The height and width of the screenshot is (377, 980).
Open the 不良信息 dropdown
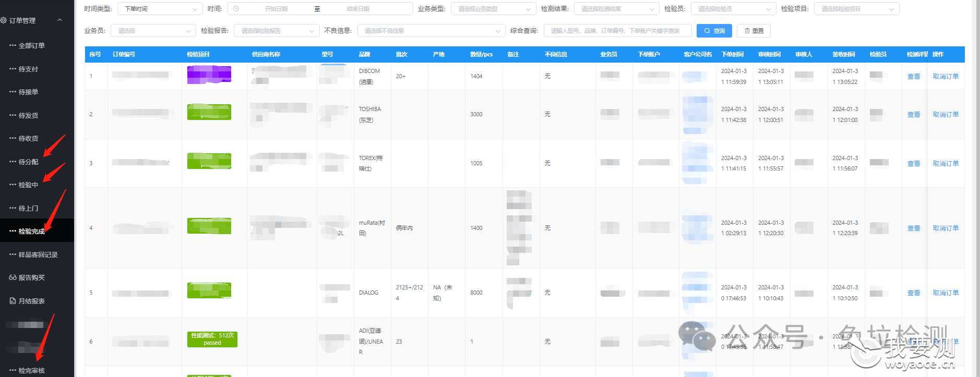431,31
